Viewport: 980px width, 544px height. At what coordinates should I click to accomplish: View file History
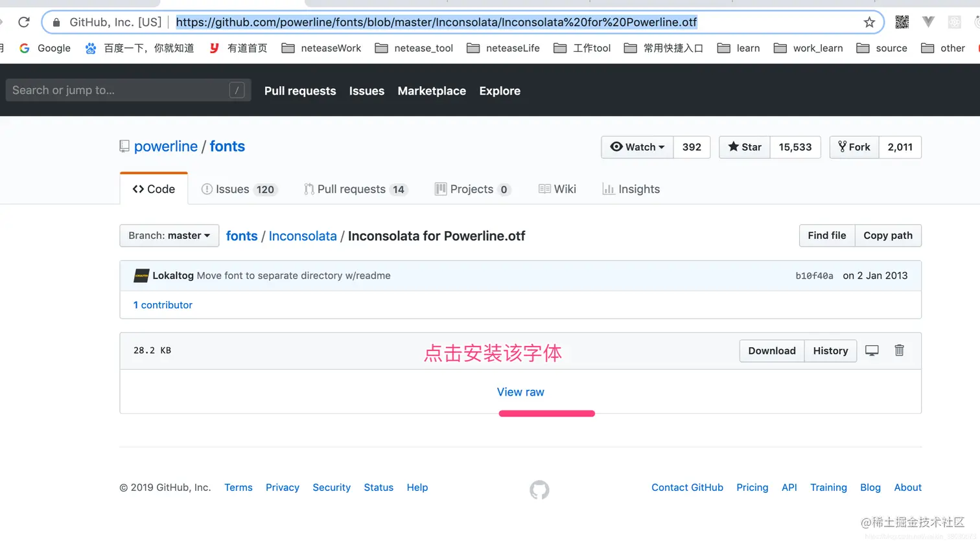830,351
